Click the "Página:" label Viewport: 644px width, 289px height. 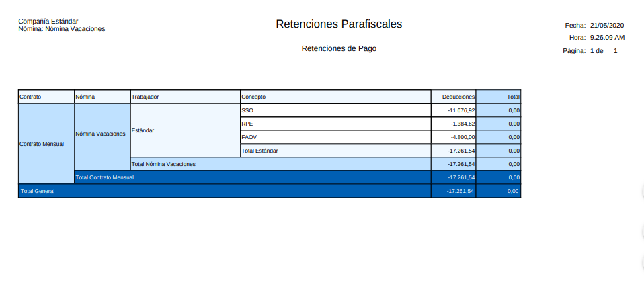pos(574,51)
